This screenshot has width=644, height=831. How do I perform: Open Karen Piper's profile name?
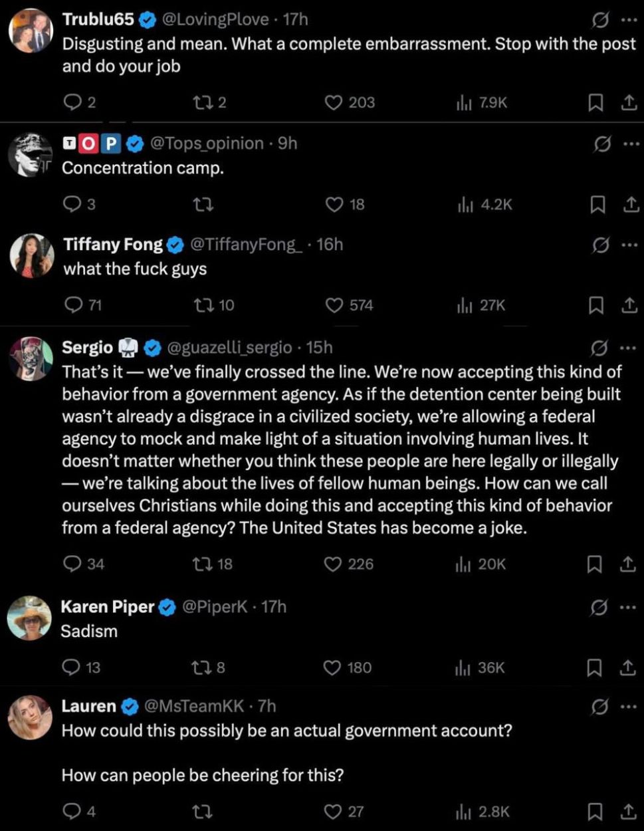108,606
